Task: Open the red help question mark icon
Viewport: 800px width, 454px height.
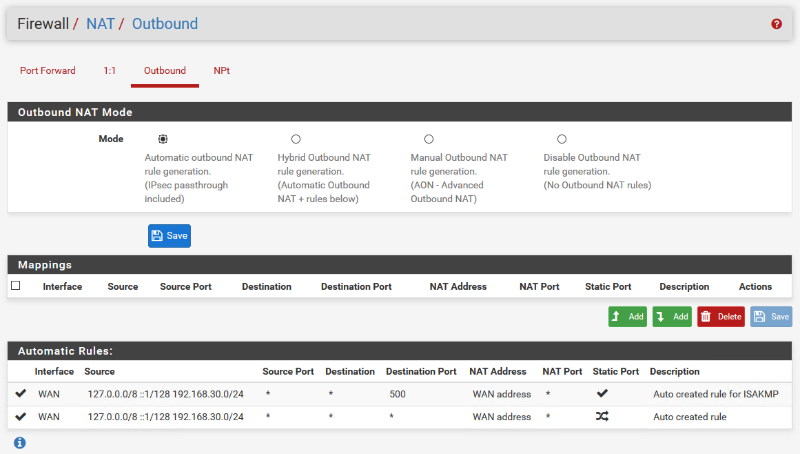Action: 776,24
